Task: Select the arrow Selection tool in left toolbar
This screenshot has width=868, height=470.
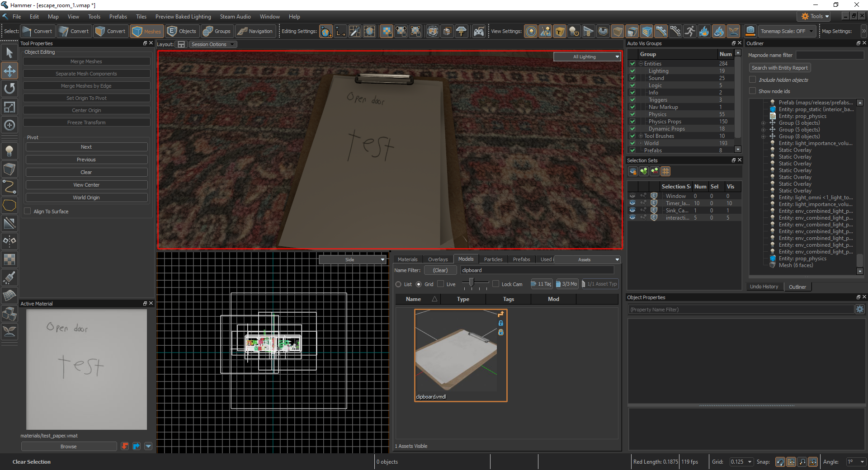Action: click(9, 53)
